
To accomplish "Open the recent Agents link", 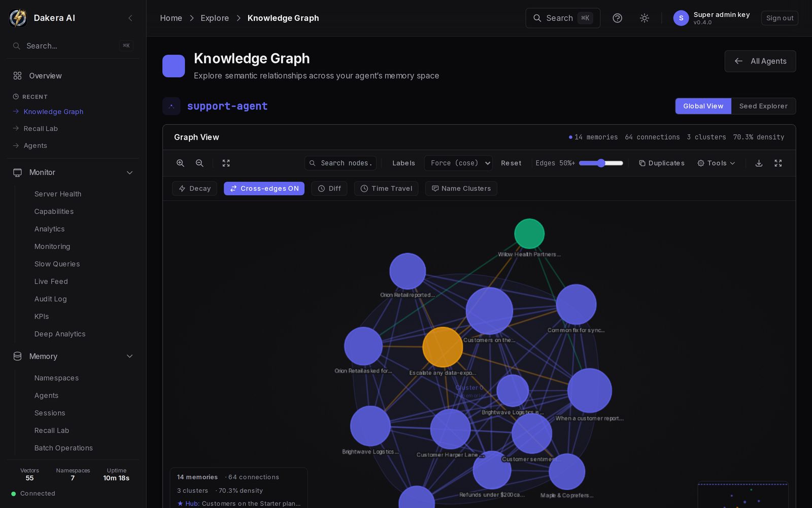I will tap(35, 146).
